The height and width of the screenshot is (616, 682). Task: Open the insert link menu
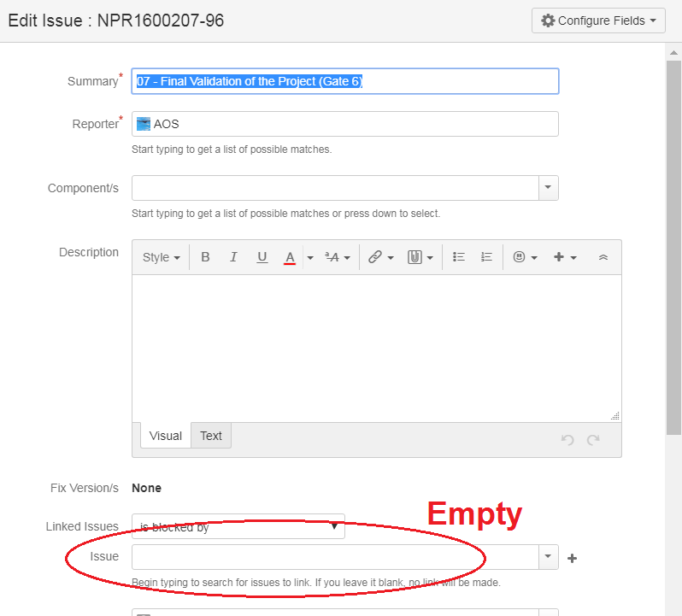coord(381,257)
